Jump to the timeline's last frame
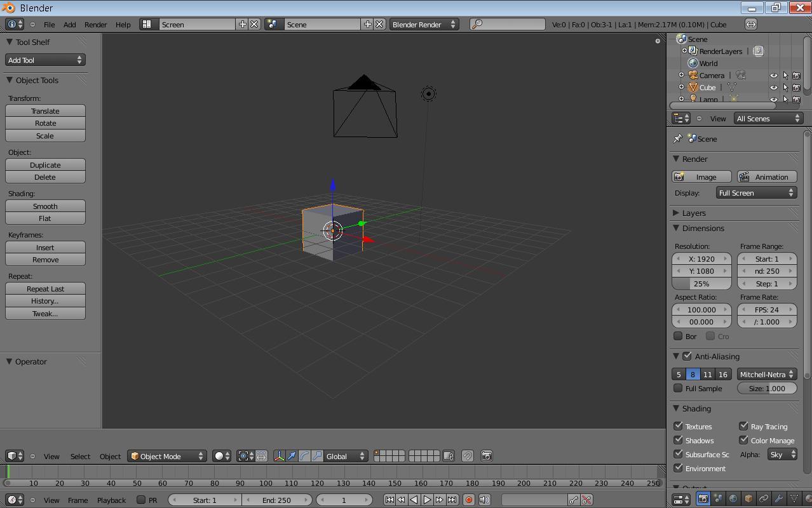The height and width of the screenshot is (508, 812). (452, 500)
